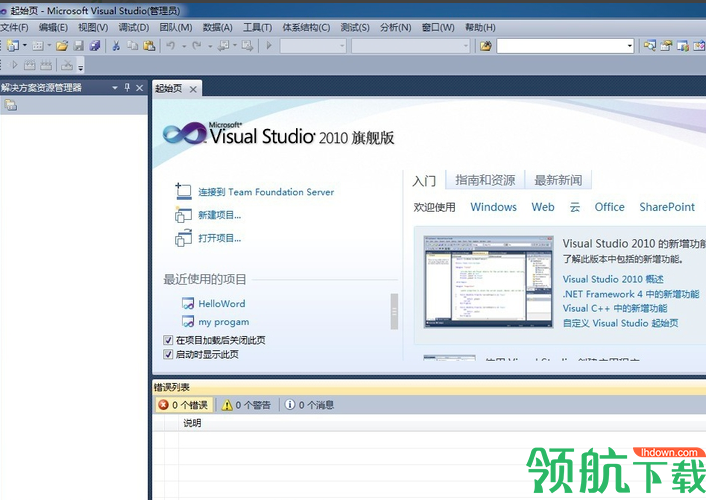Image resolution: width=706 pixels, height=500 pixels.
Task: Select the Web category link
Action: tap(543, 207)
